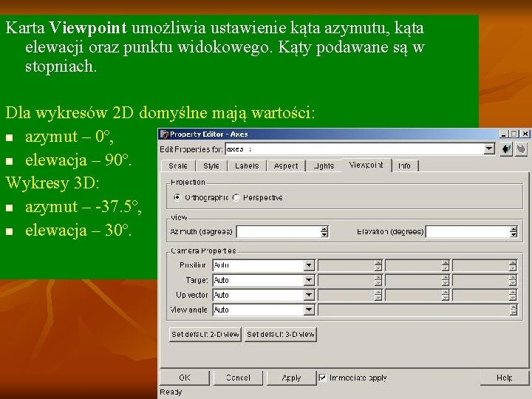
Task: Open the Edit Properties for dropdown
Action: pyautogui.click(x=489, y=149)
